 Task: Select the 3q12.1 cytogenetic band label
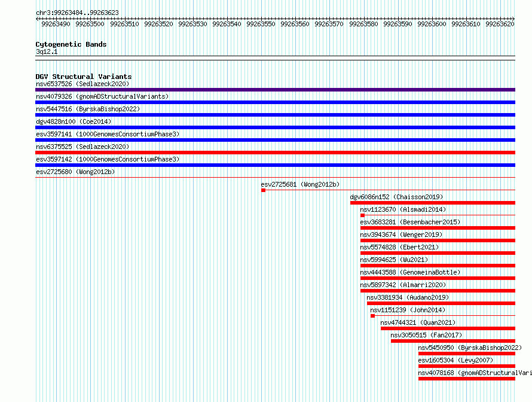tap(47, 51)
